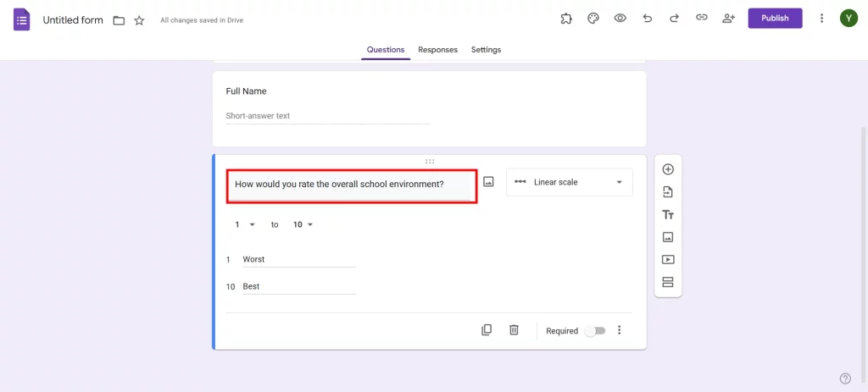The image size is (868, 392).
Task: Add image to the question
Action: point(488,181)
